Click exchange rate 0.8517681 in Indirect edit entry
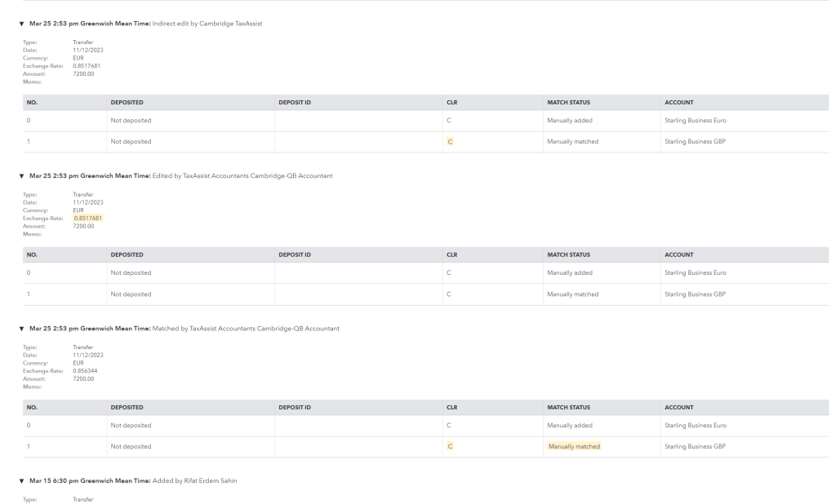The width and height of the screenshot is (835, 504). pos(87,66)
